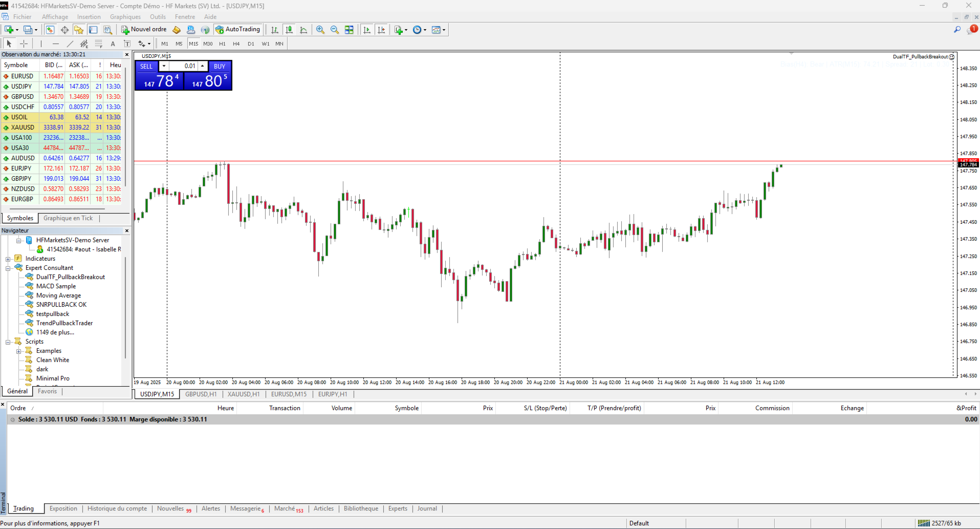Open the Fichier menu
Screen dimensions: 980x529
click(x=22, y=17)
